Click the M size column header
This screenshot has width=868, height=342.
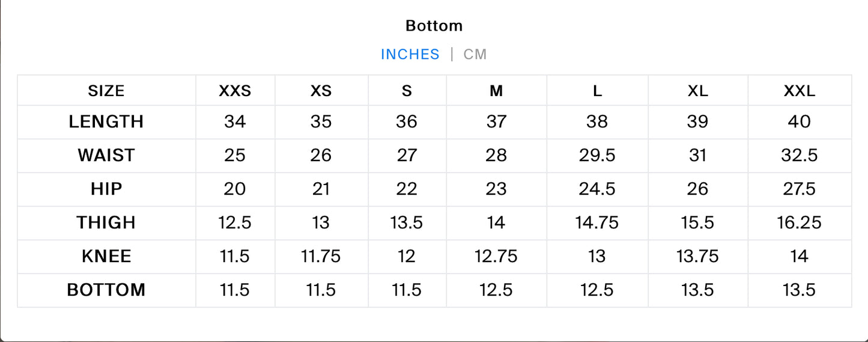[496, 91]
